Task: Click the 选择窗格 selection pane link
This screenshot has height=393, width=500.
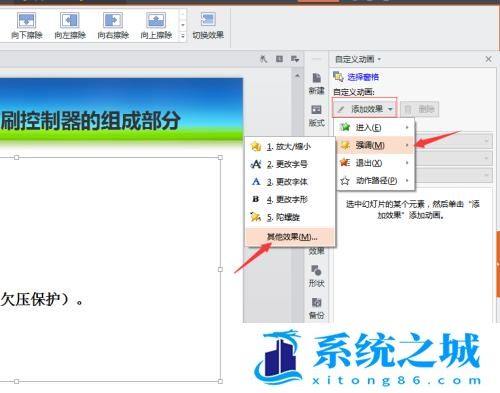Action: point(363,77)
